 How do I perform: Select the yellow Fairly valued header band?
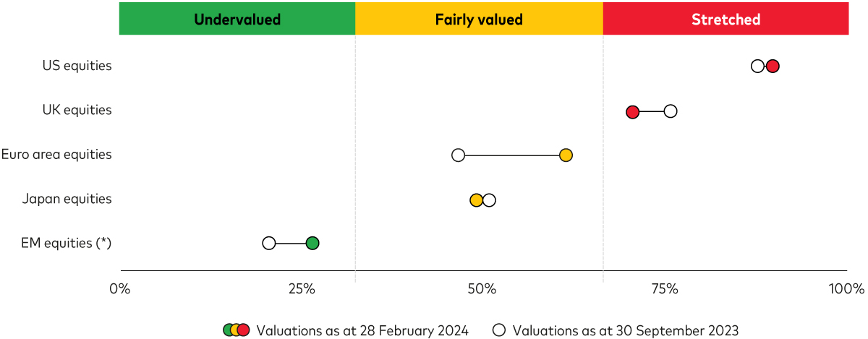click(x=479, y=20)
